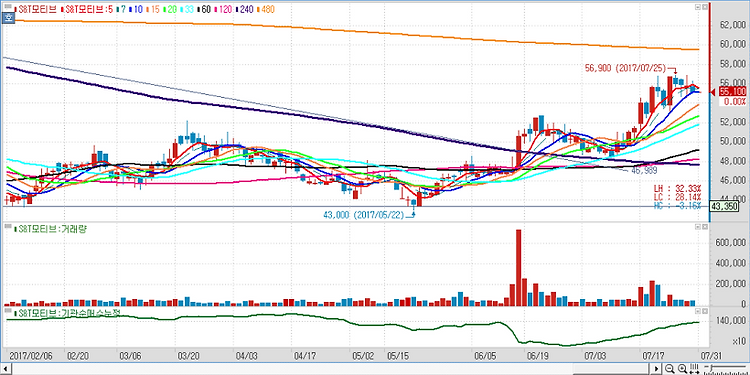Adjust the chart zoom slider handle

pyautogui.click(x=712, y=368)
